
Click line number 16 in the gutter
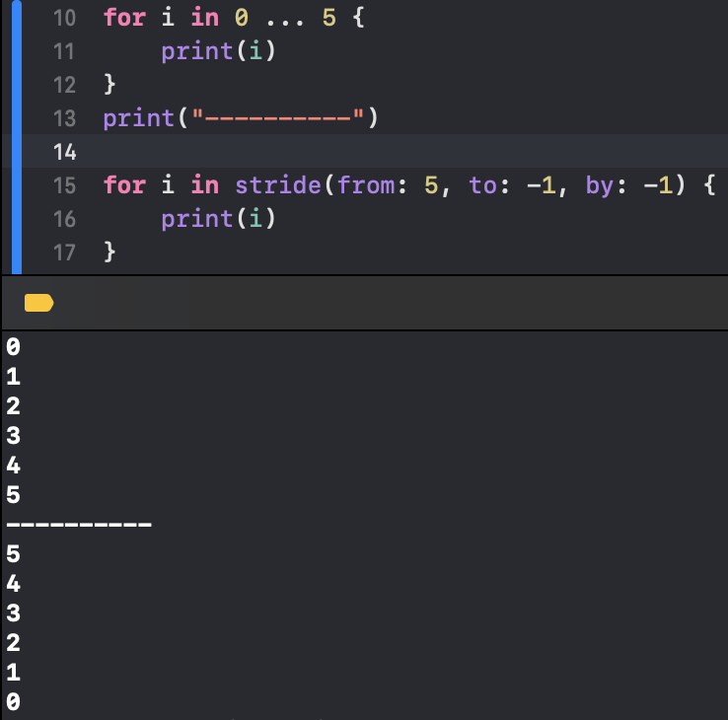(64, 219)
